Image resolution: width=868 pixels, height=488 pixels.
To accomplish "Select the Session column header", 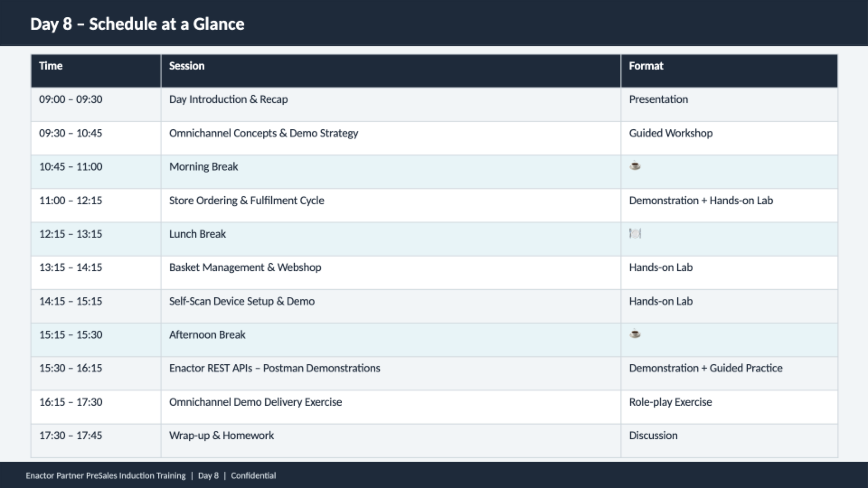I will (187, 66).
